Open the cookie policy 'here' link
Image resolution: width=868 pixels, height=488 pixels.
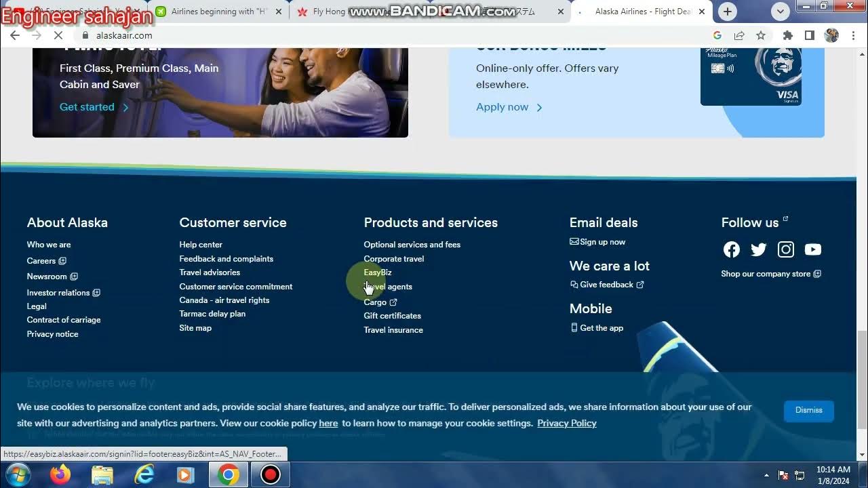tap(328, 424)
